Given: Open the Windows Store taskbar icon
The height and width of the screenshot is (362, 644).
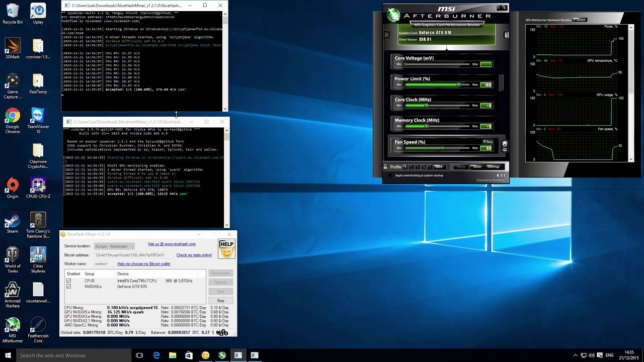Looking at the screenshot, I should coord(189,355).
